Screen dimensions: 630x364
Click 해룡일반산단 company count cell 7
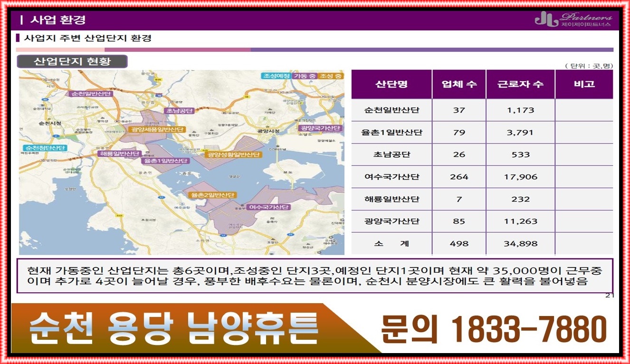click(x=459, y=199)
